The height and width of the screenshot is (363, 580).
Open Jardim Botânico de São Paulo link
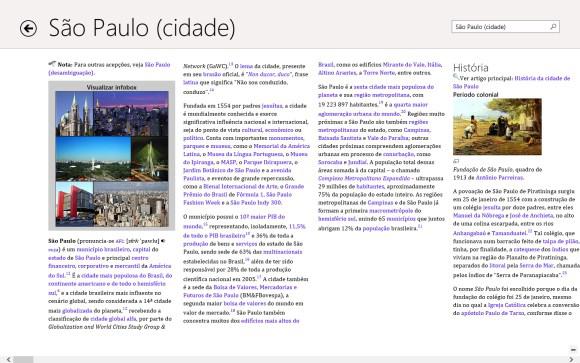coord(222,170)
